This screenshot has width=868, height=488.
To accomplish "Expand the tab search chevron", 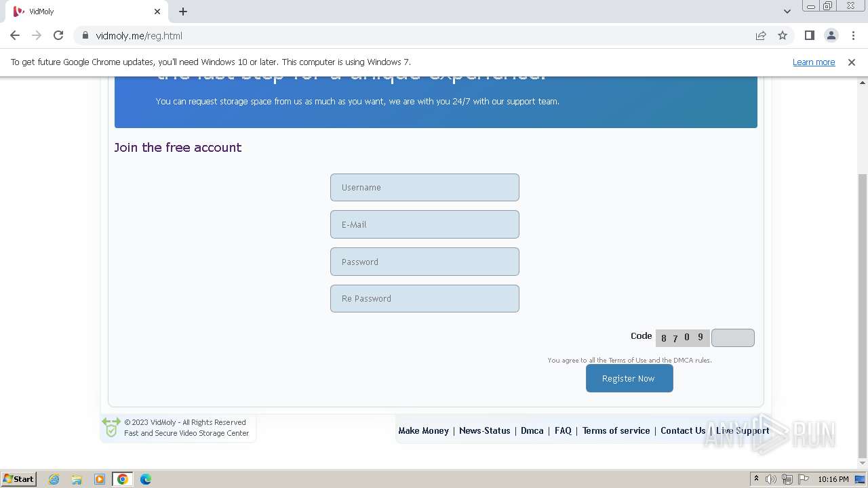I will coord(787,11).
